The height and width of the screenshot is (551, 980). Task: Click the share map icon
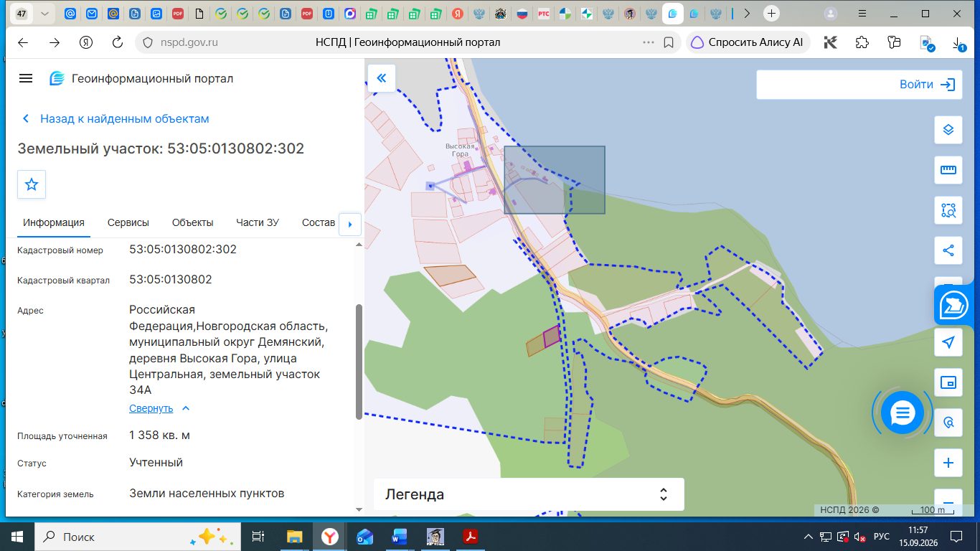click(x=948, y=250)
